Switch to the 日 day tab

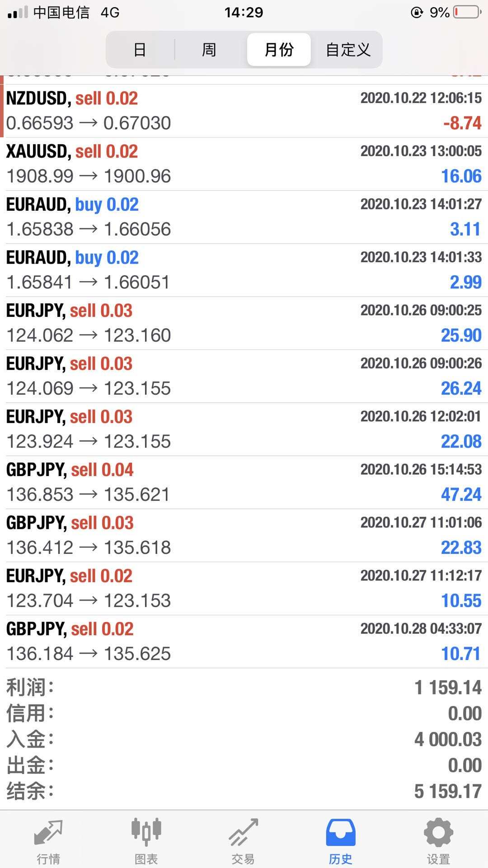[140, 49]
